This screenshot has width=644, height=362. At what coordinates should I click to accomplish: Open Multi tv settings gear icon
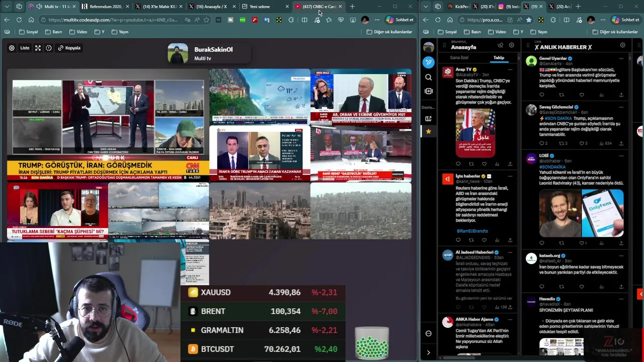pyautogui.click(x=12, y=48)
